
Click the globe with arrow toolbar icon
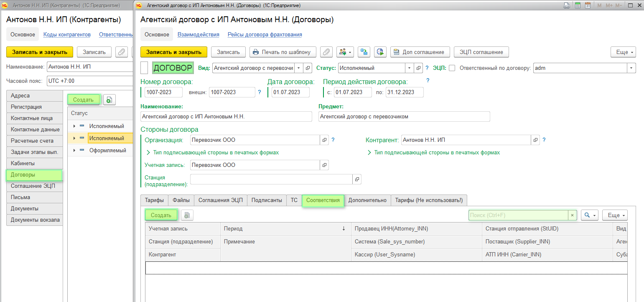pyautogui.click(x=380, y=52)
